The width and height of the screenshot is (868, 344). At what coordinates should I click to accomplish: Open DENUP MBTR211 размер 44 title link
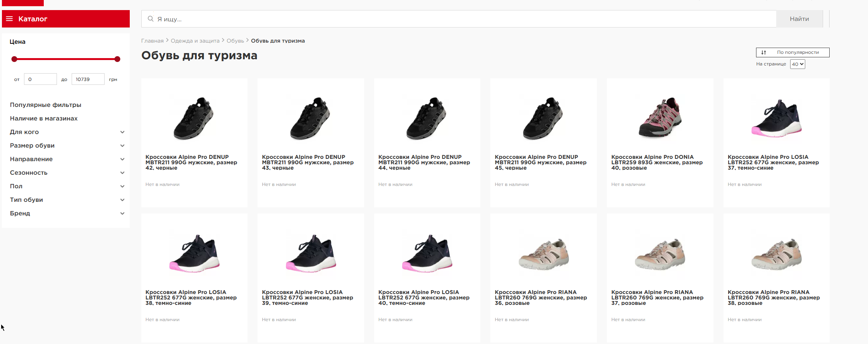pyautogui.click(x=424, y=162)
